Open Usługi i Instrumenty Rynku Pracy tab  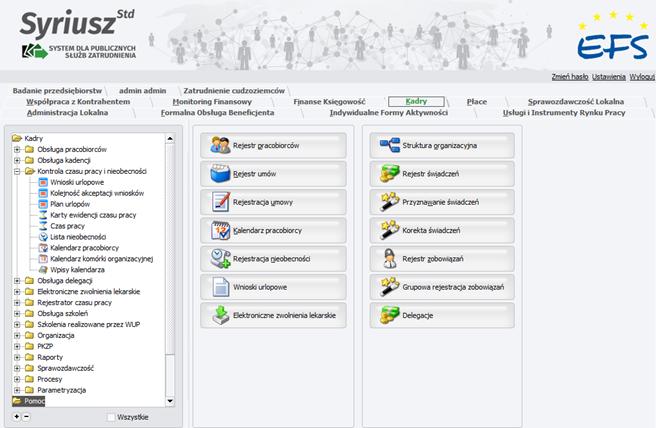point(564,113)
